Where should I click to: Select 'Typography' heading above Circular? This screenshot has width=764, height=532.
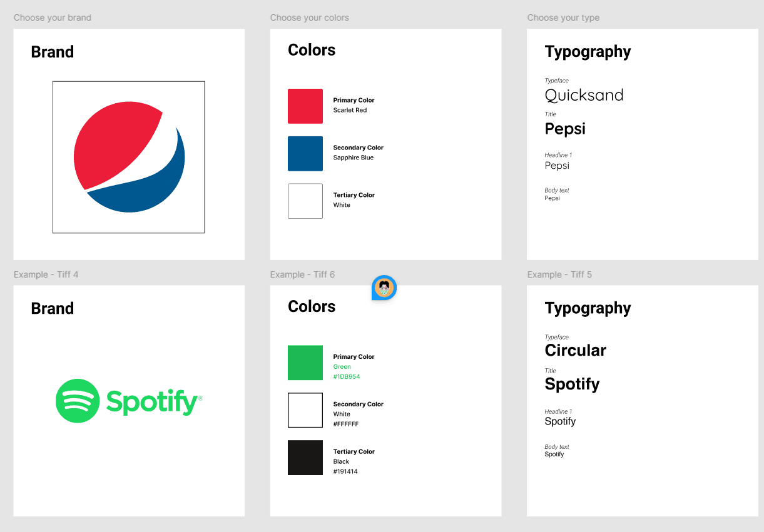pos(588,308)
